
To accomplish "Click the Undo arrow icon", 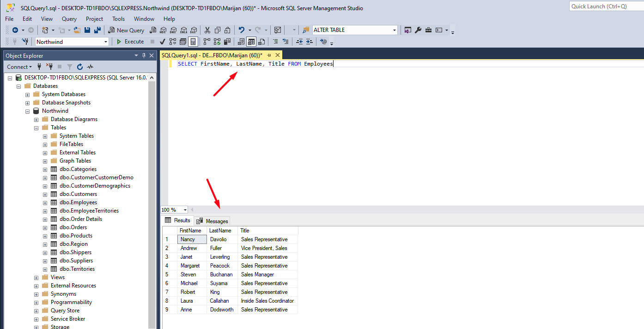I will coord(241,30).
